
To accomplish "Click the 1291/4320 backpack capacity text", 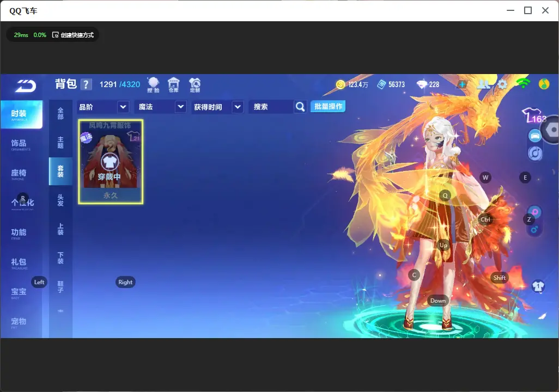I will click(120, 84).
